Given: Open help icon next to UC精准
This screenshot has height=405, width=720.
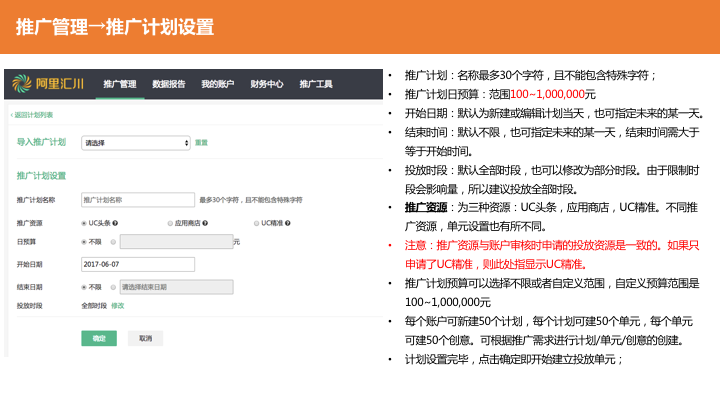Looking at the screenshot, I should [x=287, y=223].
